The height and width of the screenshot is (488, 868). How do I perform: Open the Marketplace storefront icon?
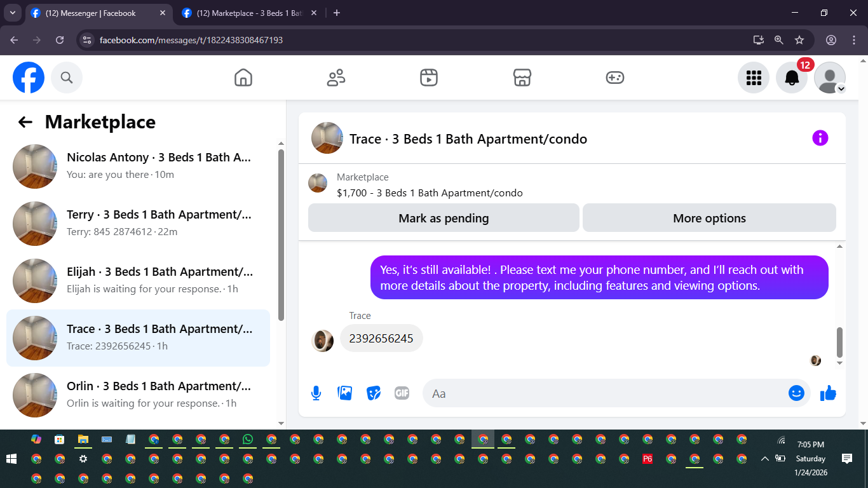point(522,78)
